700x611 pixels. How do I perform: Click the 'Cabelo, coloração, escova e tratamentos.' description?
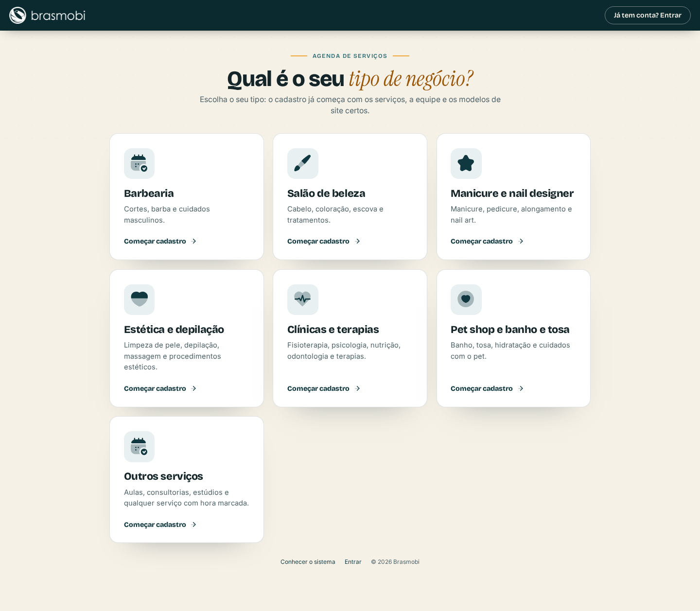coord(335,214)
